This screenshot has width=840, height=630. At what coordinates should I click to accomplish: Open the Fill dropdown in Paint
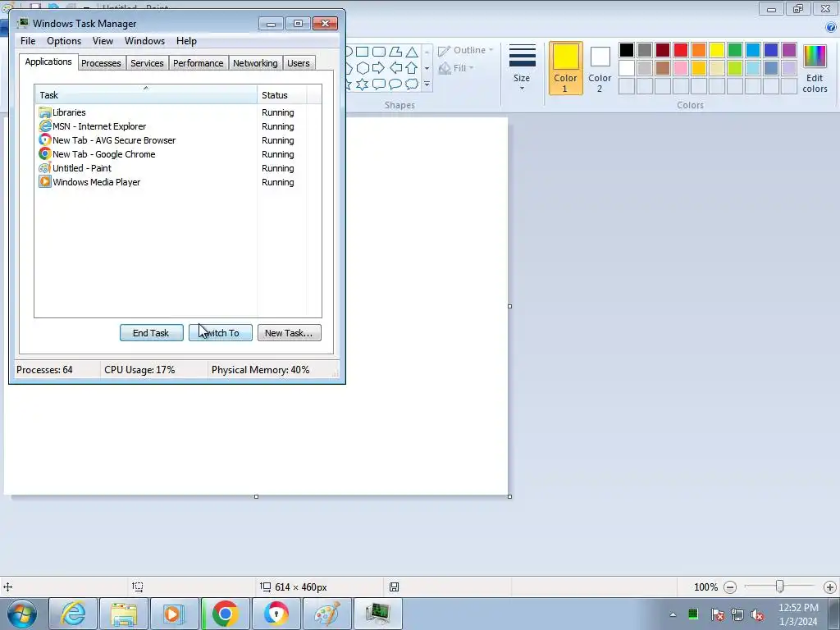pos(456,68)
